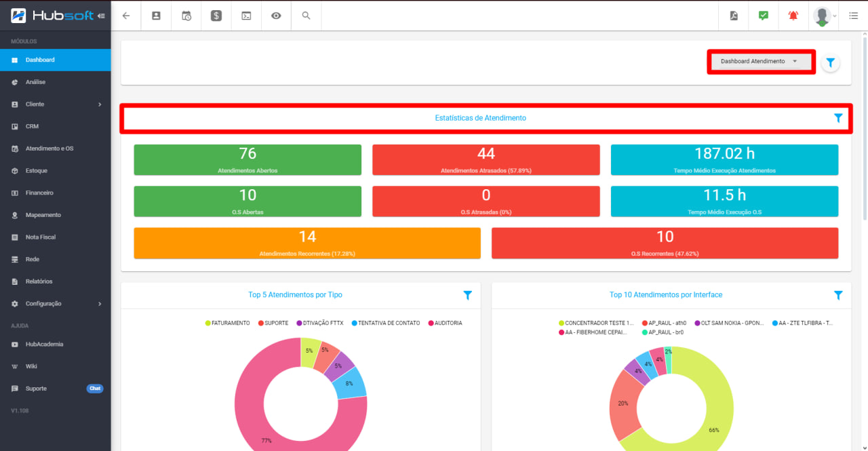This screenshot has height=451, width=868.
Task: Toggle DTIVAÇÃO FTTX legend entry
Action: 320,323
